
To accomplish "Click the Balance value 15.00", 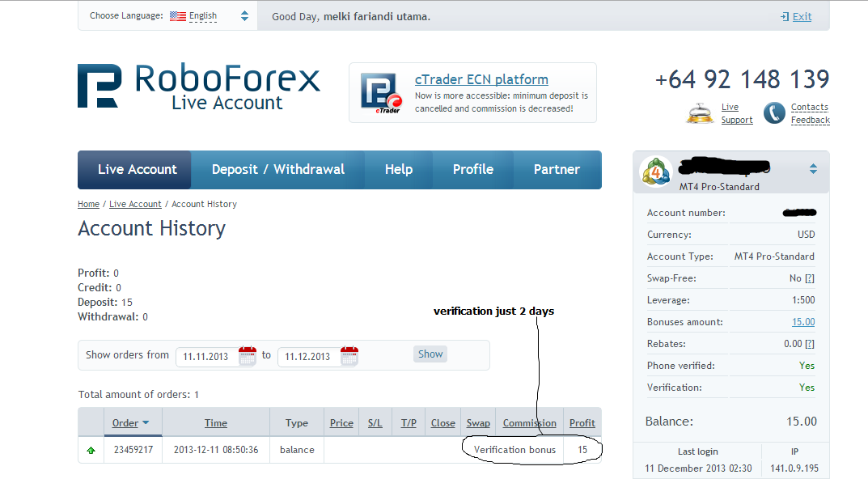I will [802, 422].
